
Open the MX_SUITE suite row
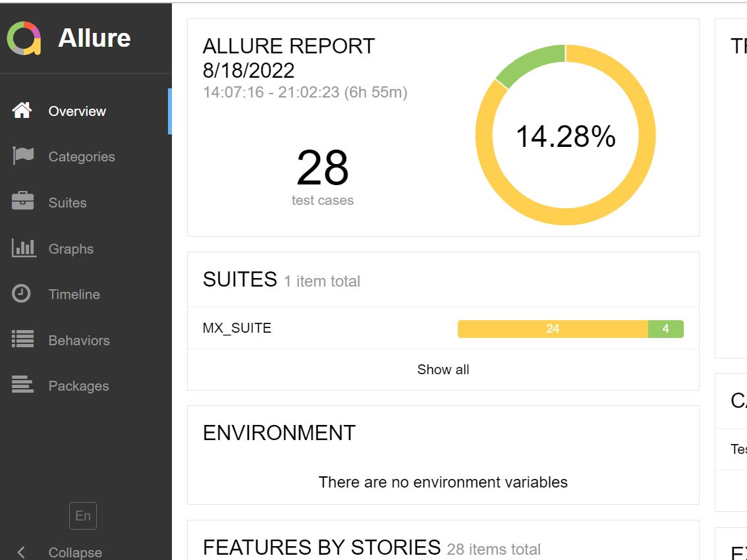[443, 328]
